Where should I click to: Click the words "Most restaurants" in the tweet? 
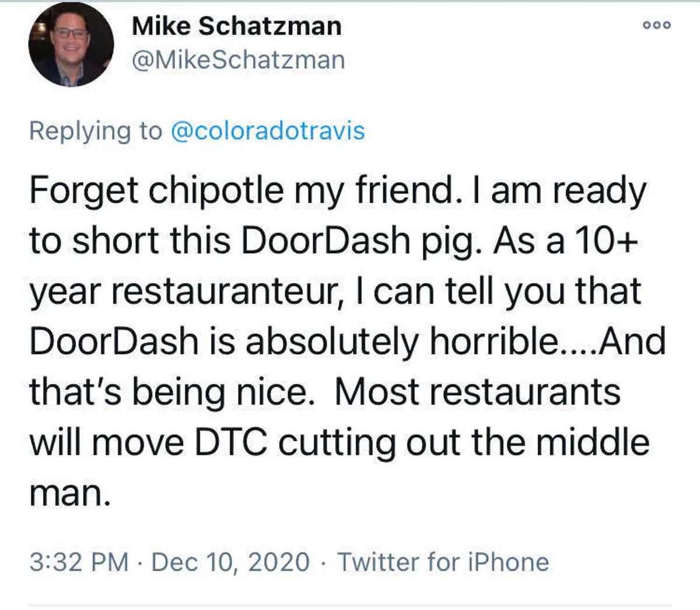click(x=477, y=391)
